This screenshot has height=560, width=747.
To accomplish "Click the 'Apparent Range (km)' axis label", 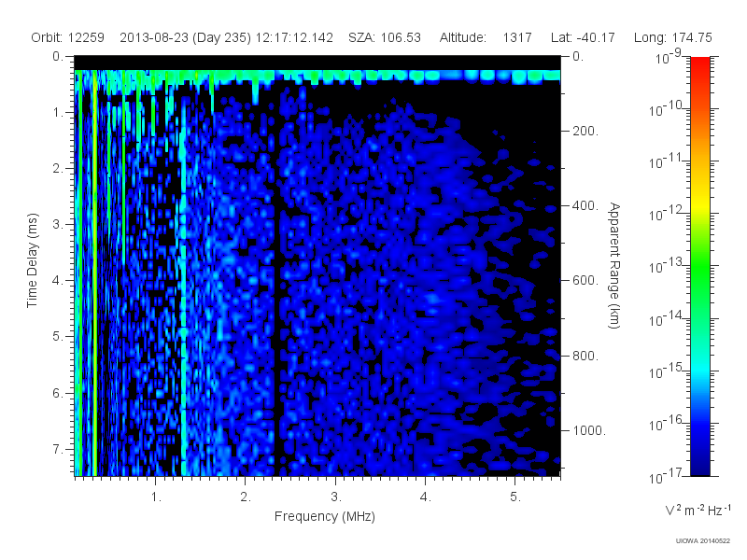I will click(x=614, y=265).
